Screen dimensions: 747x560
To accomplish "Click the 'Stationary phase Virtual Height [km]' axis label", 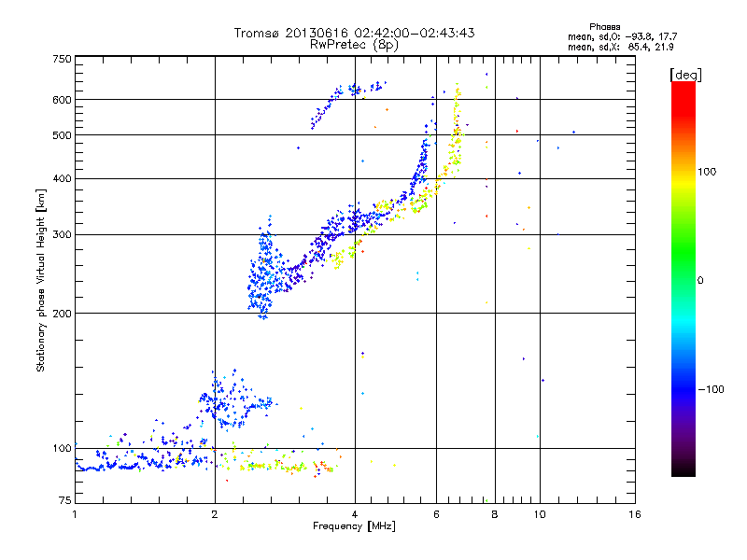I will 40,280.
